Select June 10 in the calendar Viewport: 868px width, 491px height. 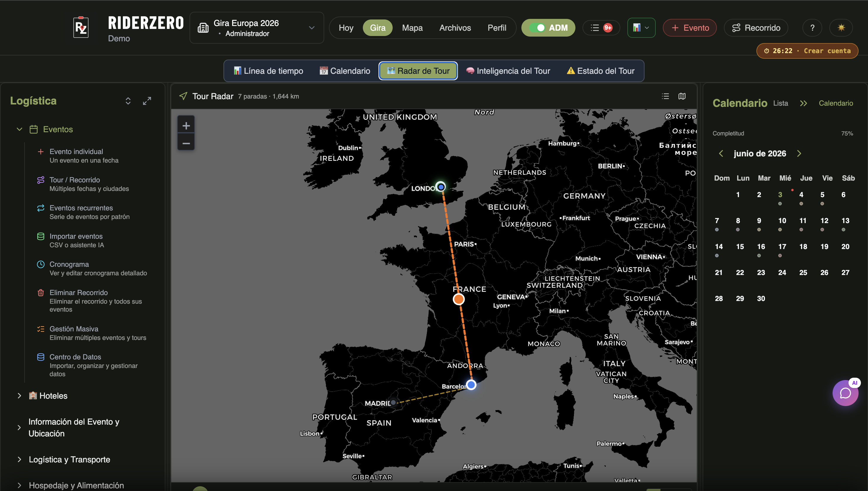pos(782,221)
